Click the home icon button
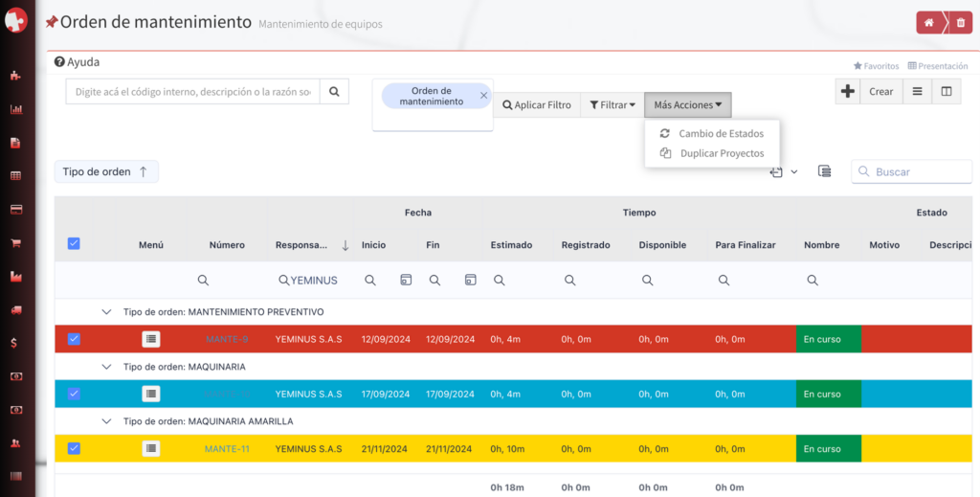 [930, 22]
